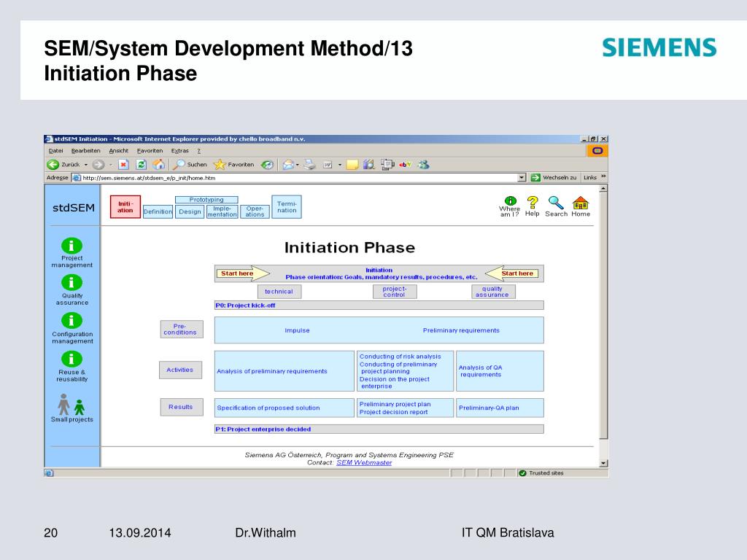Open Reuse & reusability info icon
Screen dimensions: 747x560
71,359
